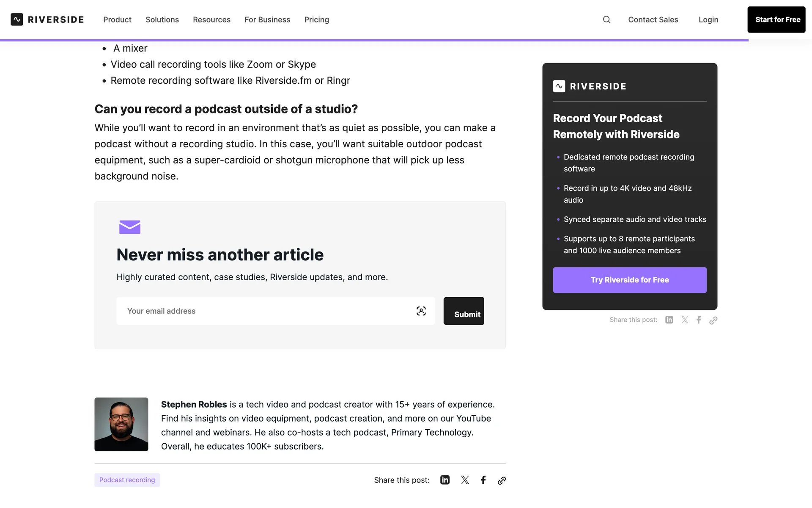The height and width of the screenshot is (508, 812).
Task: Click sidebar copy link icon
Action: (x=713, y=320)
